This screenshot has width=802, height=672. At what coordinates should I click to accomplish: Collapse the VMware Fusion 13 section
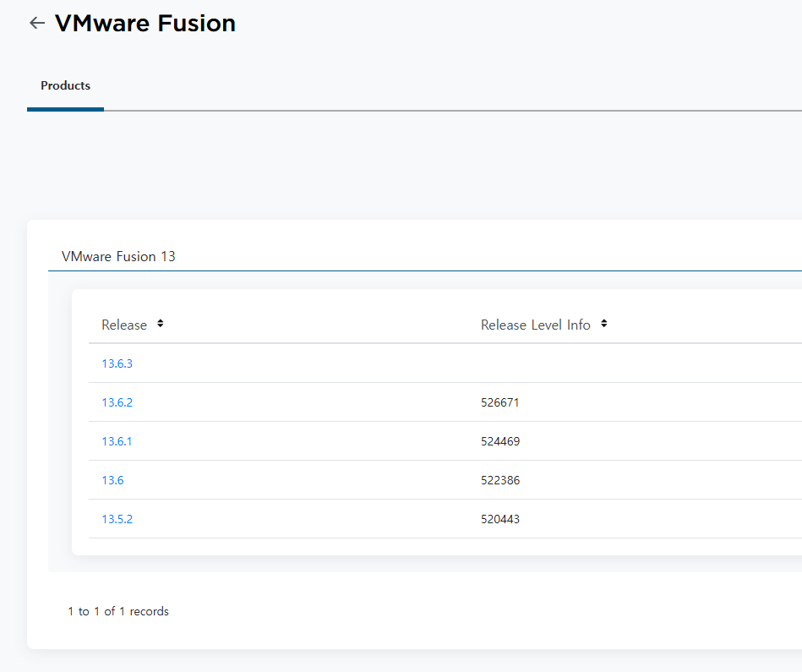point(118,256)
